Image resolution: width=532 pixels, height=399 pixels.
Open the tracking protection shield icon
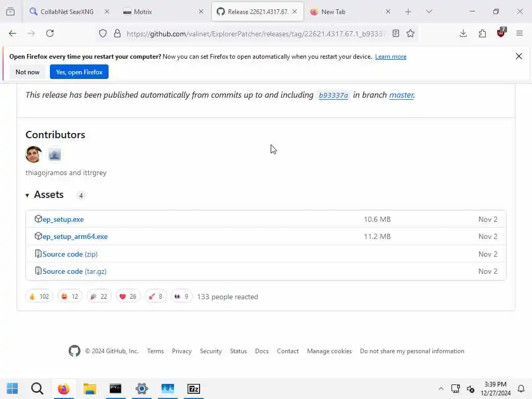103,33
